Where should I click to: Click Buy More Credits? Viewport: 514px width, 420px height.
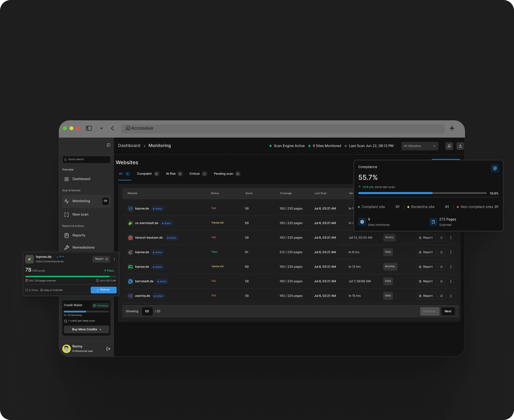coord(87,329)
